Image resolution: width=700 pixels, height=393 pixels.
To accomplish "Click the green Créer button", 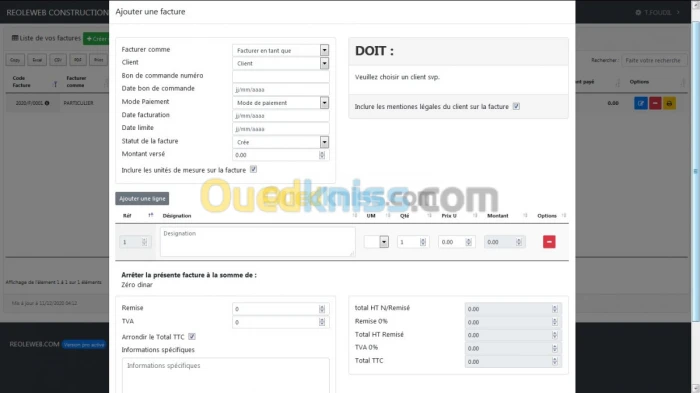I will click(96, 39).
